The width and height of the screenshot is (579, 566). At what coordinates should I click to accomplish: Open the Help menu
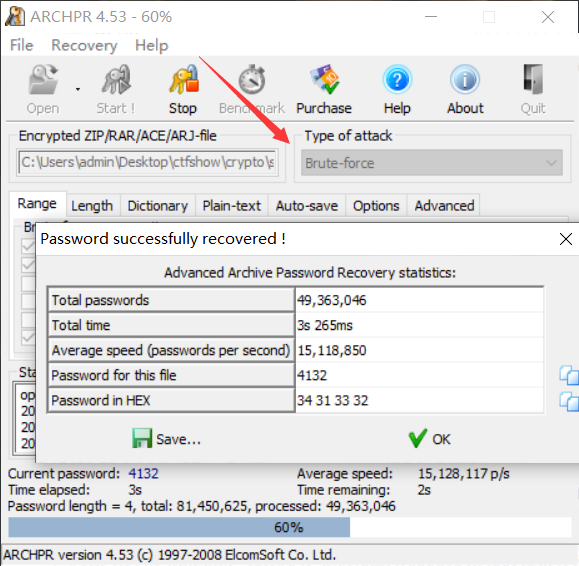pyautogui.click(x=151, y=45)
